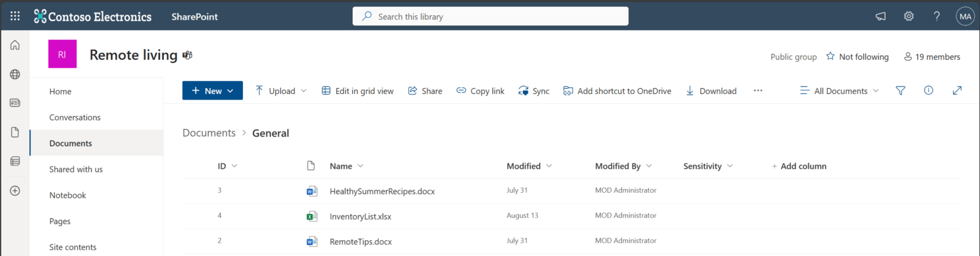The image size is (980, 256).
Task: Open the HealthySummerRecipes.docx file
Action: [x=382, y=191]
